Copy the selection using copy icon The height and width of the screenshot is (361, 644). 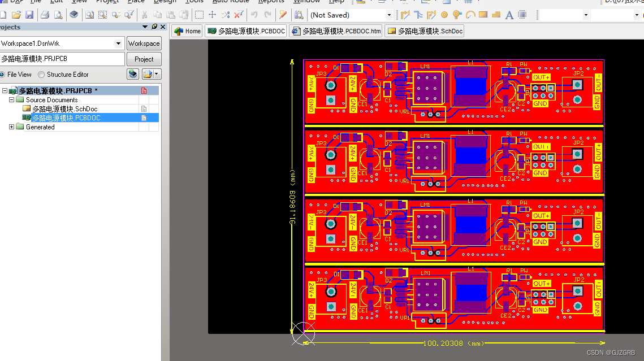(x=157, y=15)
